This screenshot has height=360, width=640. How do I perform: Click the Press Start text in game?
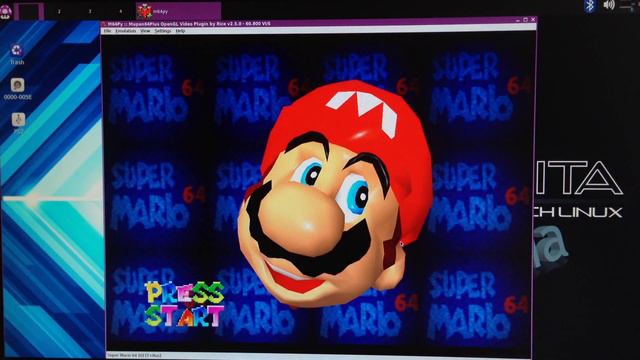coord(184,304)
